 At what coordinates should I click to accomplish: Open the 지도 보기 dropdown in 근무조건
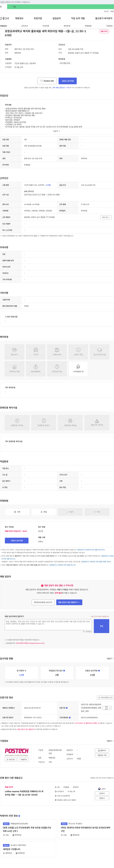coord(106,217)
